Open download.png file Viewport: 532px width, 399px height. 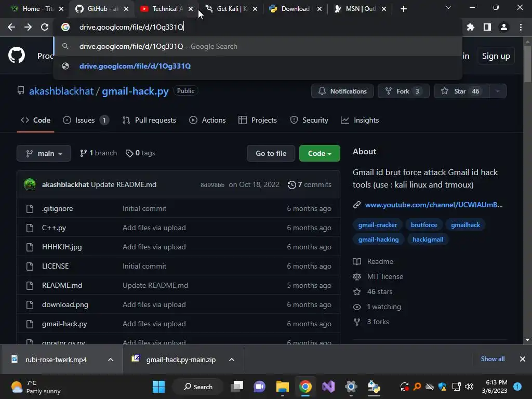(65, 304)
